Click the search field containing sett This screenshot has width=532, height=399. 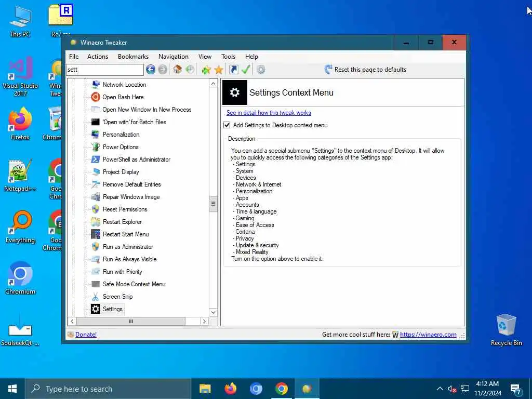(x=105, y=70)
